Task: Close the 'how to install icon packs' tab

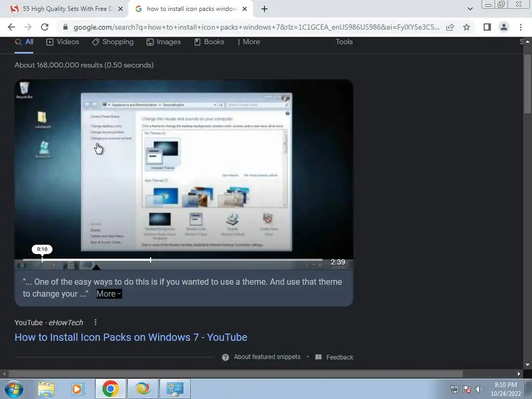Action: click(x=245, y=9)
